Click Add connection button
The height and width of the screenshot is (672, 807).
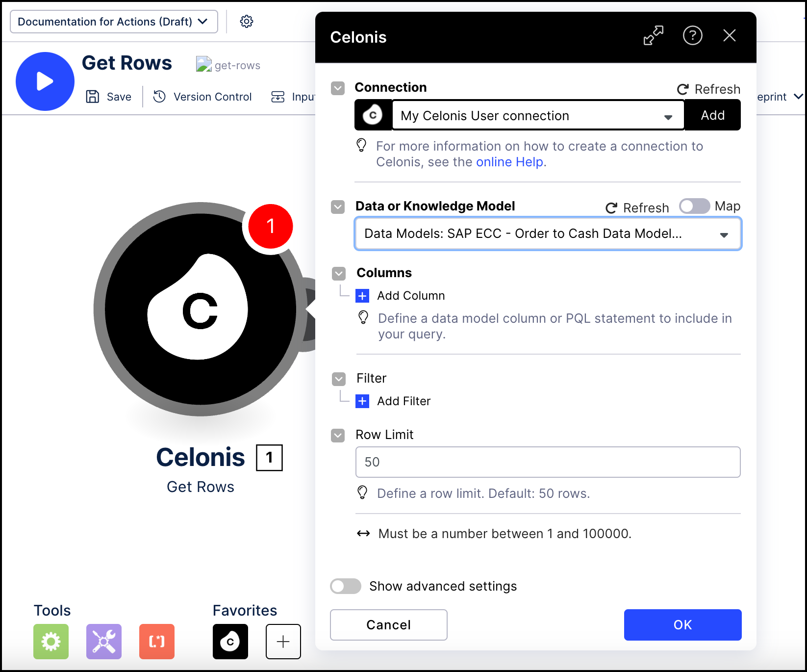(713, 115)
